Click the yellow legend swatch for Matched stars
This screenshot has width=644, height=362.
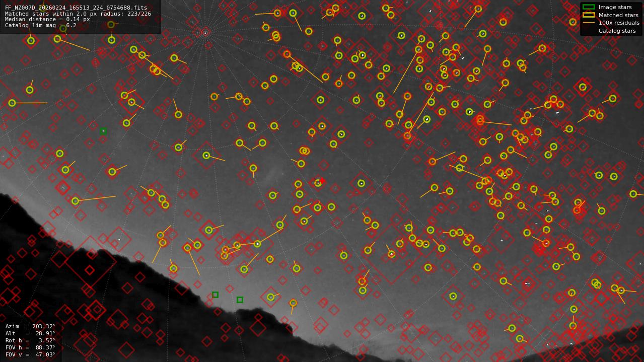[x=589, y=15]
